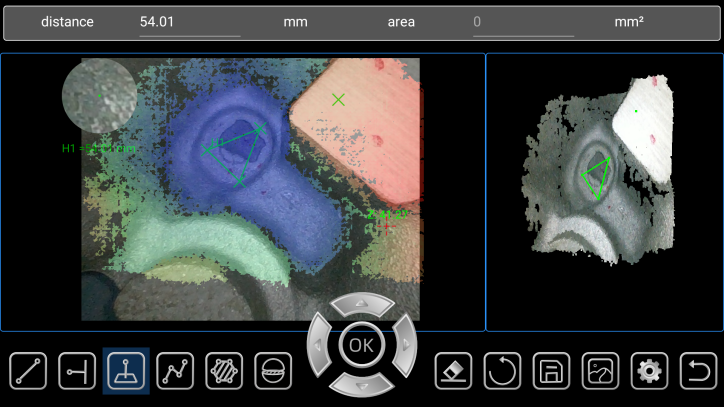Select the point-to-point line measurement tool
This screenshot has height=407, width=724.
point(28,371)
